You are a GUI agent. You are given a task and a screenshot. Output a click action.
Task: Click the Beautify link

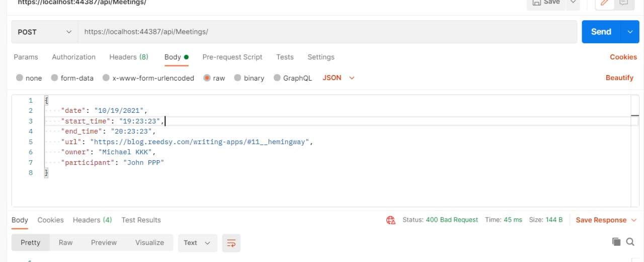(619, 78)
